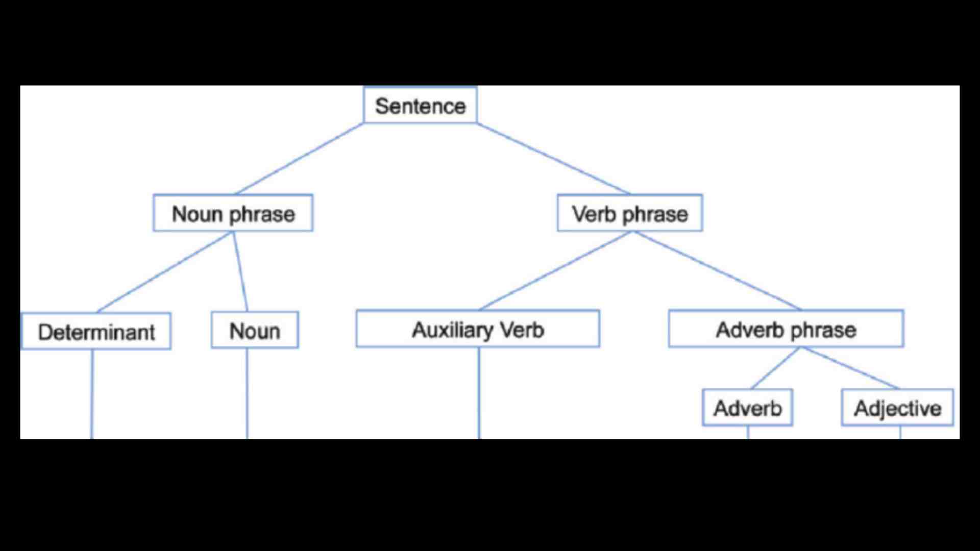
Task: Click the Noun leaf node
Action: coord(253,330)
